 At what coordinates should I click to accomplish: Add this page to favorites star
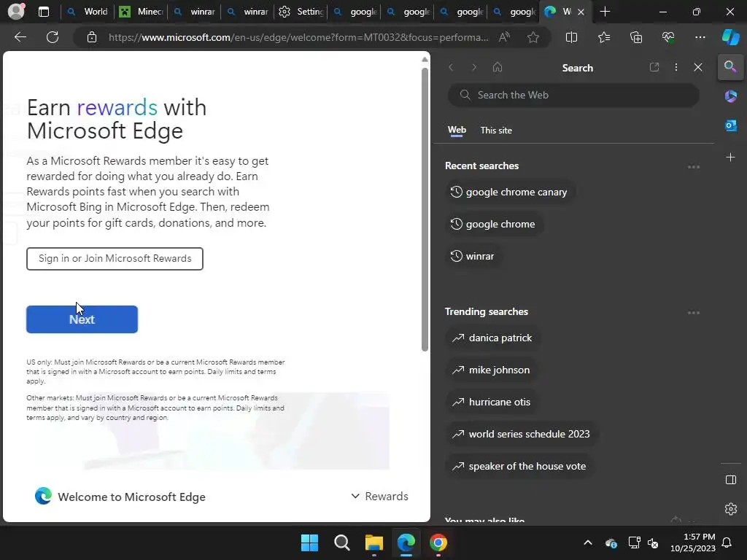click(533, 37)
